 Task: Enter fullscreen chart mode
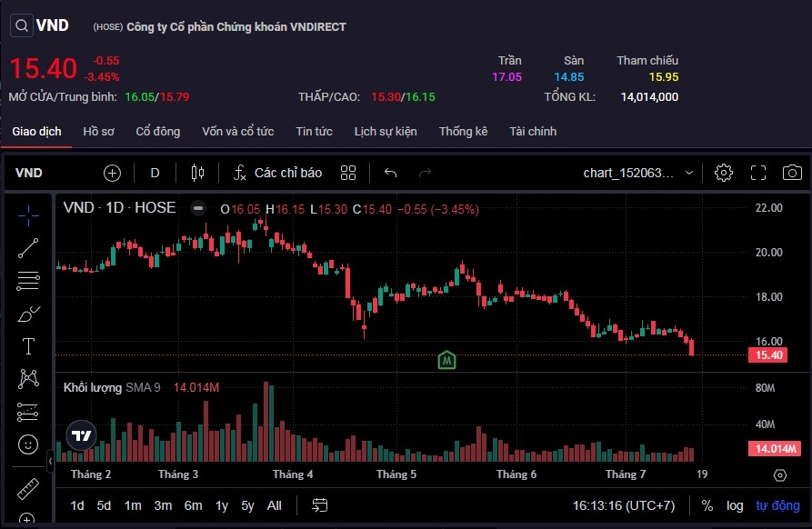[758, 173]
